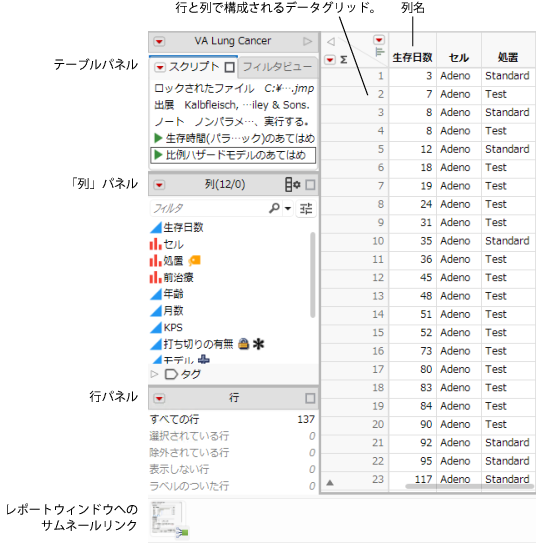Click the Σ summary icon in grid corner
Viewport: 539px width, 544px height.
[343, 60]
